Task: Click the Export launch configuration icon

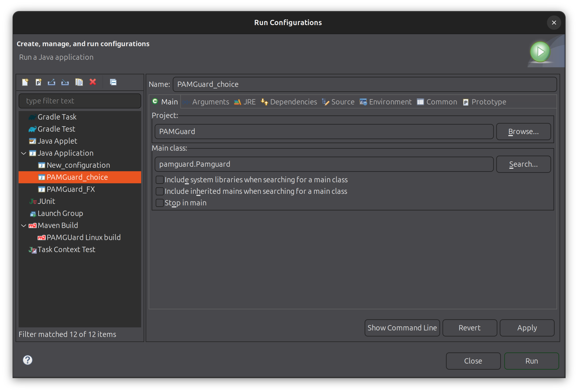Action: point(51,82)
